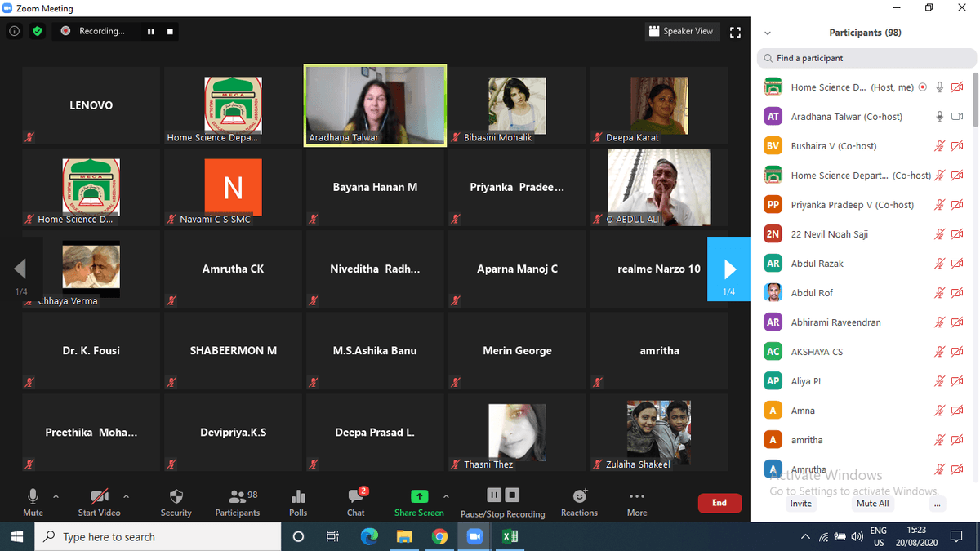Switch to Speaker View
Screen dimensions: 980x551
[x=680, y=31]
